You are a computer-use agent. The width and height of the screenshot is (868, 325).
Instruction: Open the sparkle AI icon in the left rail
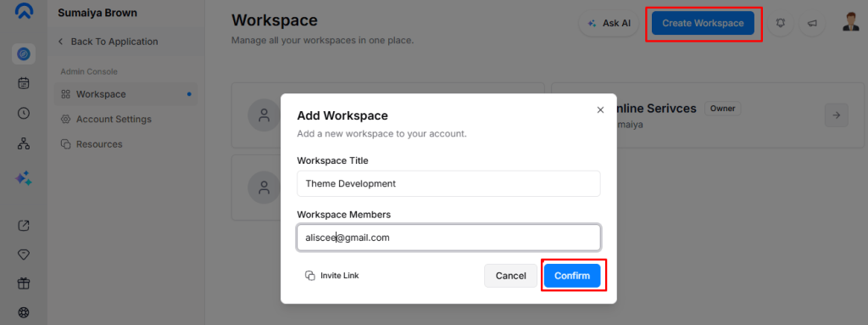tap(23, 178)
